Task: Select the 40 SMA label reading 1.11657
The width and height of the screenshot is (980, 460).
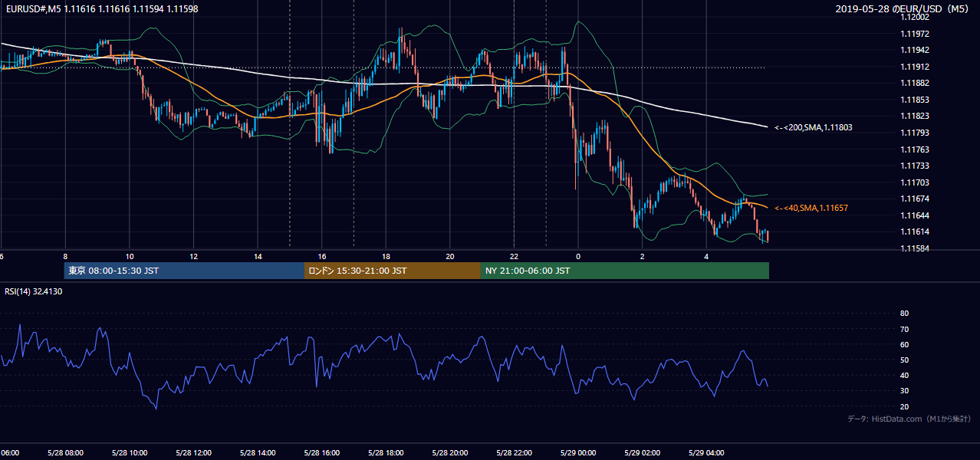Action: point(811,208)
